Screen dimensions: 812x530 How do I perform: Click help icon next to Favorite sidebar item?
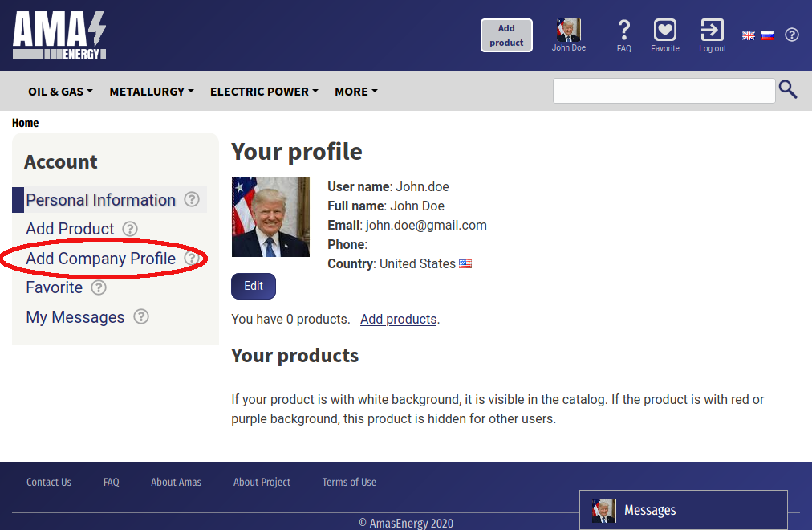[99, 287]
